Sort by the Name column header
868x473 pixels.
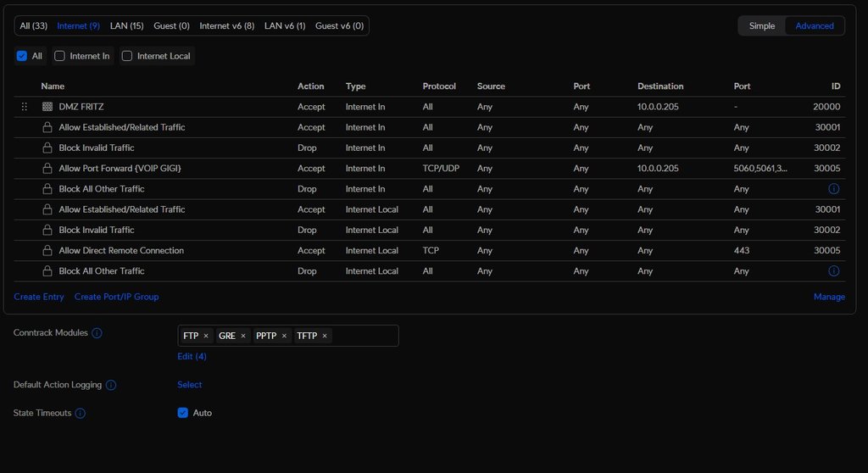(x=53, y=86)
